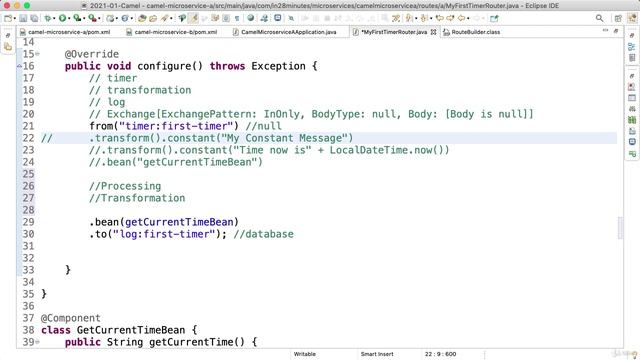This screenshot has height=360, width=640.
Task: Open the dropdown beside Back arrow icon
Action: coord(468,18)
